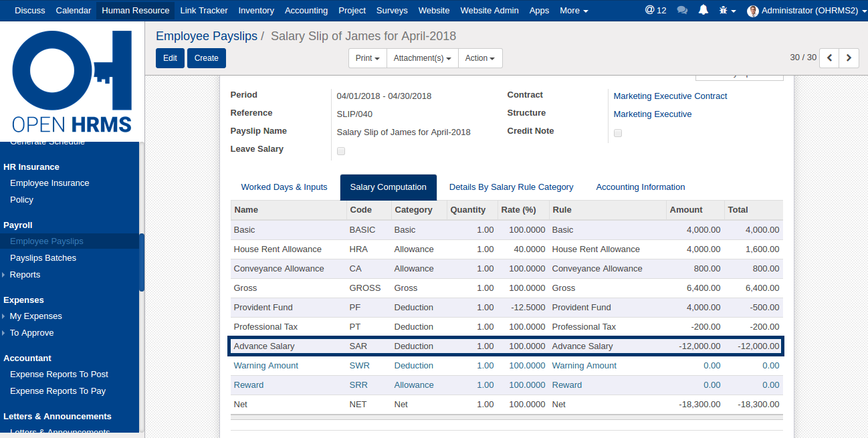This screenshot has height=438, width=868.
Task: Go to previous payslip record arrow
Action: [x=829, y=58]
